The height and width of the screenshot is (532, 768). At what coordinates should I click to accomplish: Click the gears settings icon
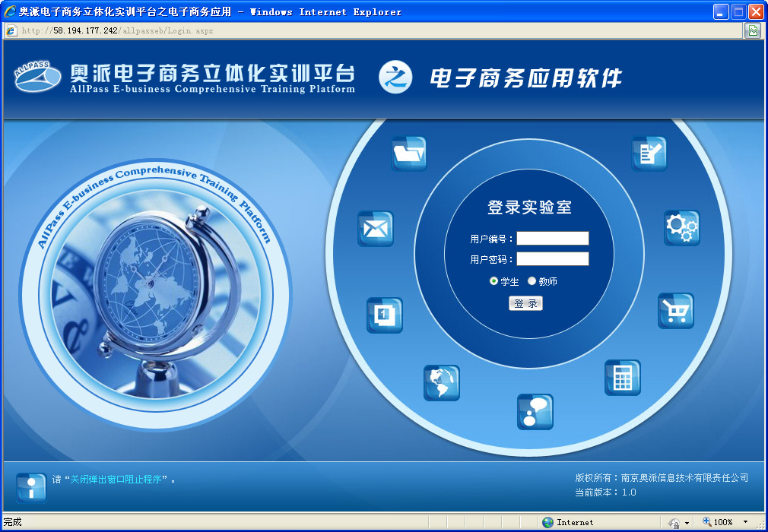coord(682,227)
